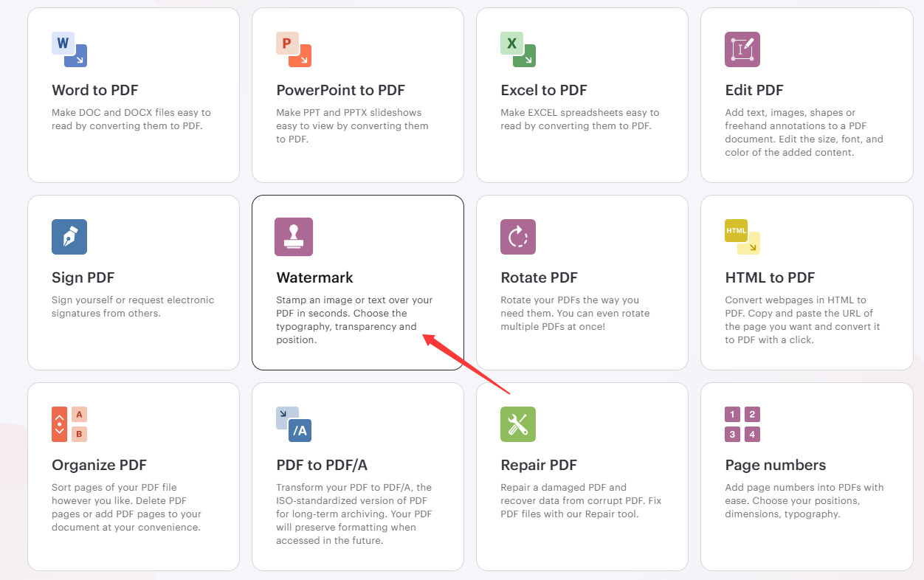Open the PDF to PDF/A title link

click(x=322, y=465)
